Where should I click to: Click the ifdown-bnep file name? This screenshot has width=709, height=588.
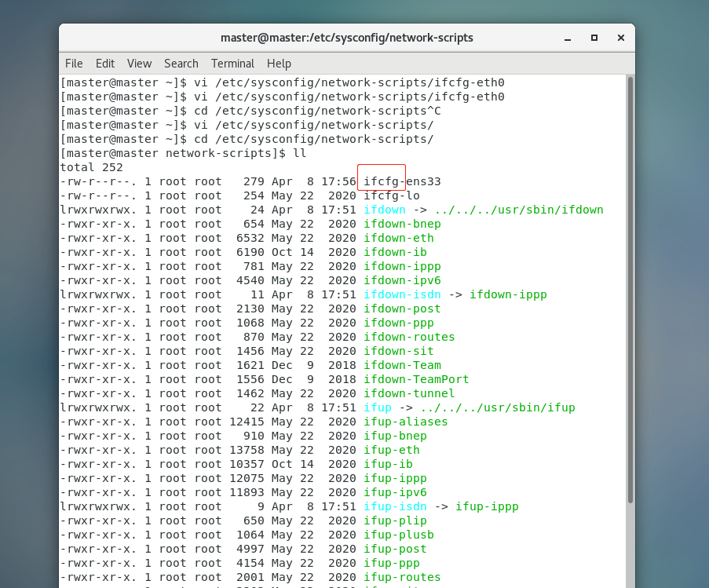tap(402, 225)
